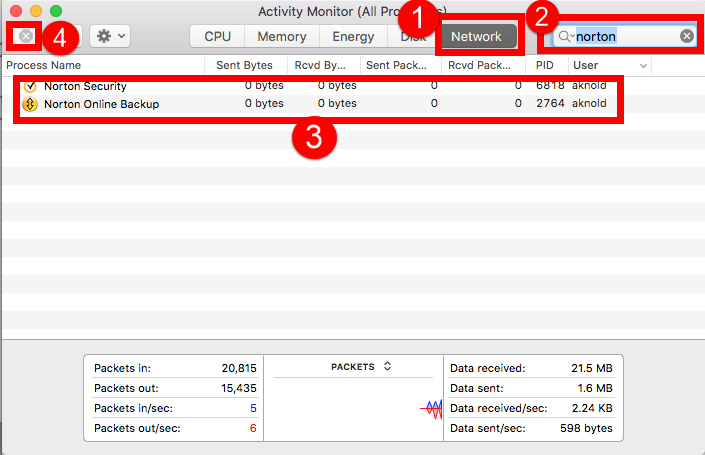Click the Norton Security app icon
This screenshot has width=705, height=455.
click(29, 86)
